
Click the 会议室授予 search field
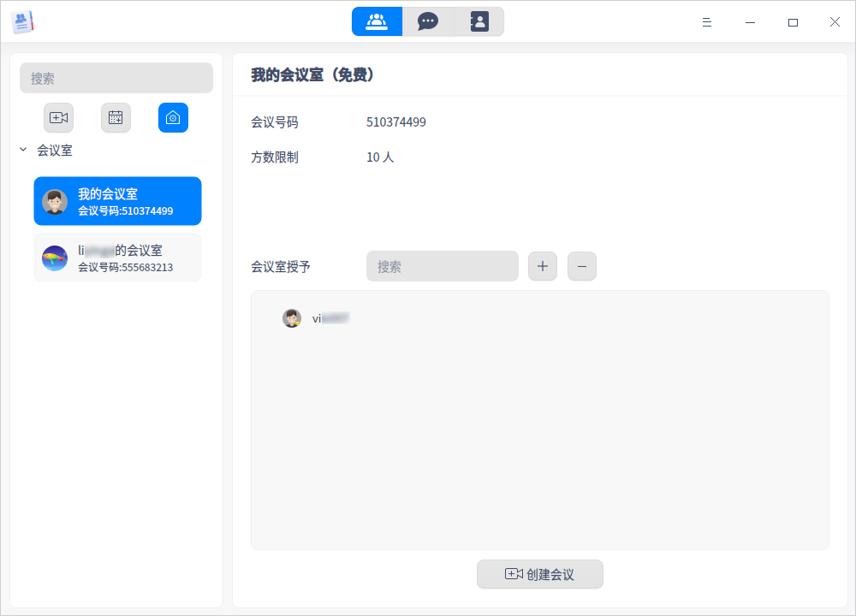pos(443,266)
